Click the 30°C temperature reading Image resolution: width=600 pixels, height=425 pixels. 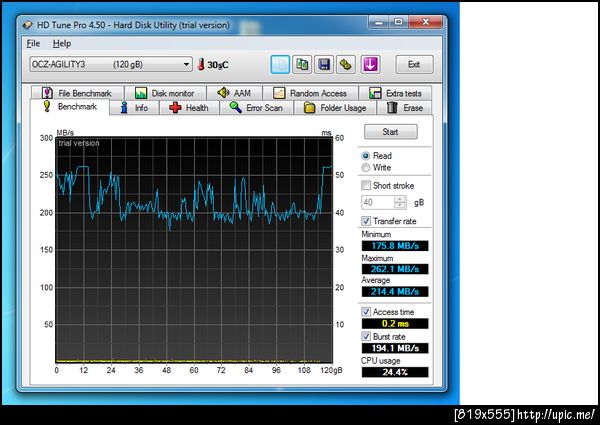218,65
